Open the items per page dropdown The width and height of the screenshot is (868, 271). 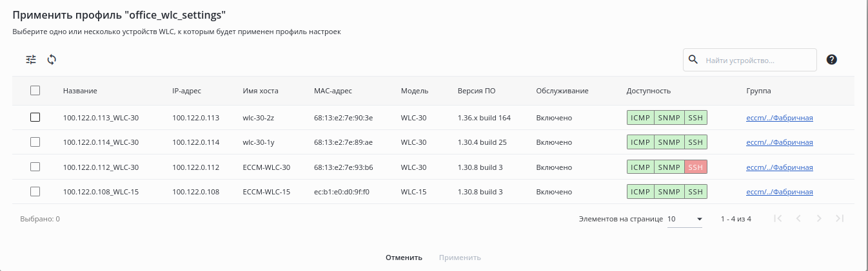(685, 219)
